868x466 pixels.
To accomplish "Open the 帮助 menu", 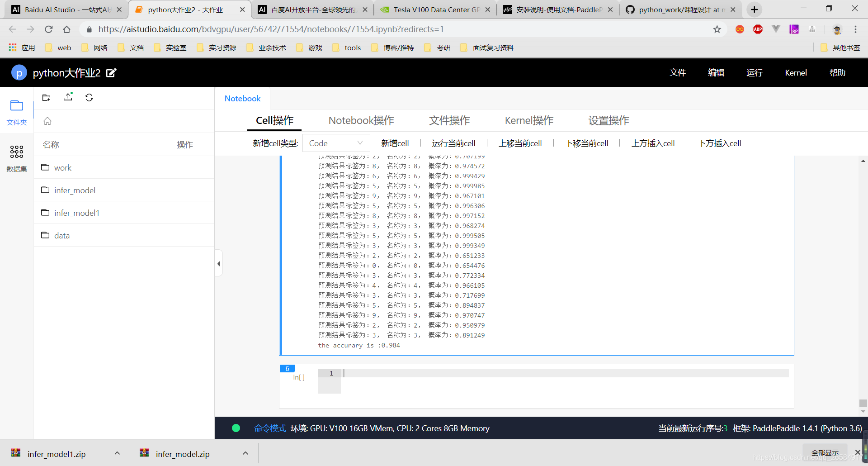I will (837, 73).
